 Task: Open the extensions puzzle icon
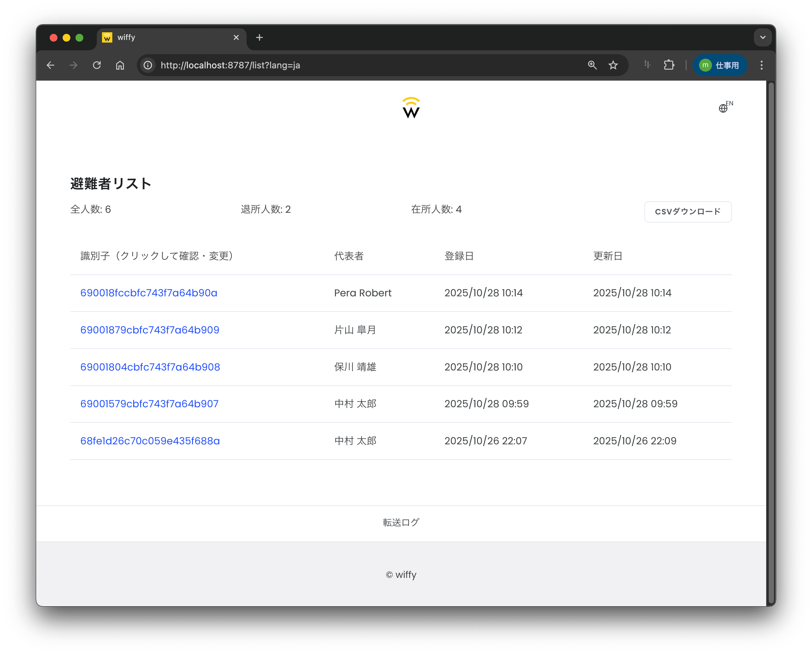point(669,65)
